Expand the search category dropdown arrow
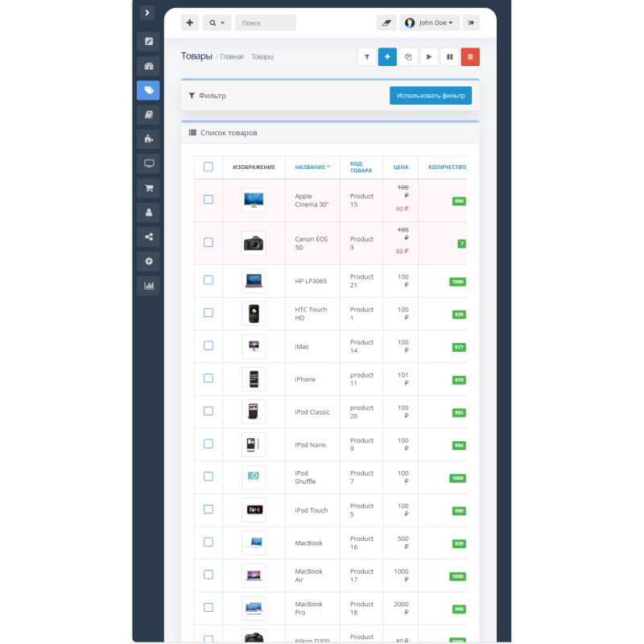The width and height of the screenshot is (644, 644). (222, 23)
